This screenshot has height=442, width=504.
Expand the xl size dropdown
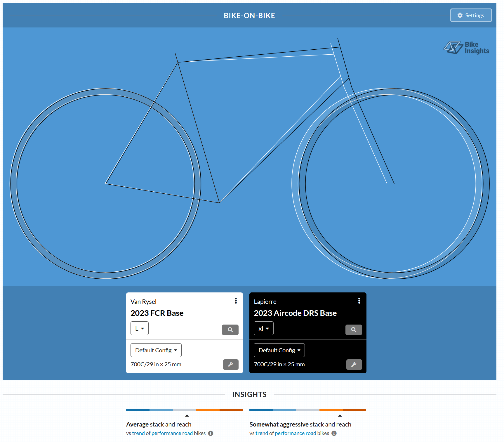tap(263, 328)
